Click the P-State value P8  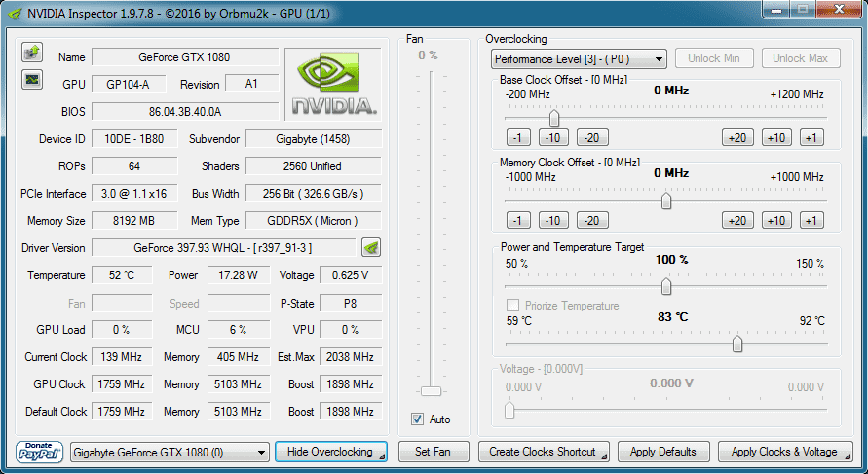point(351,303)
